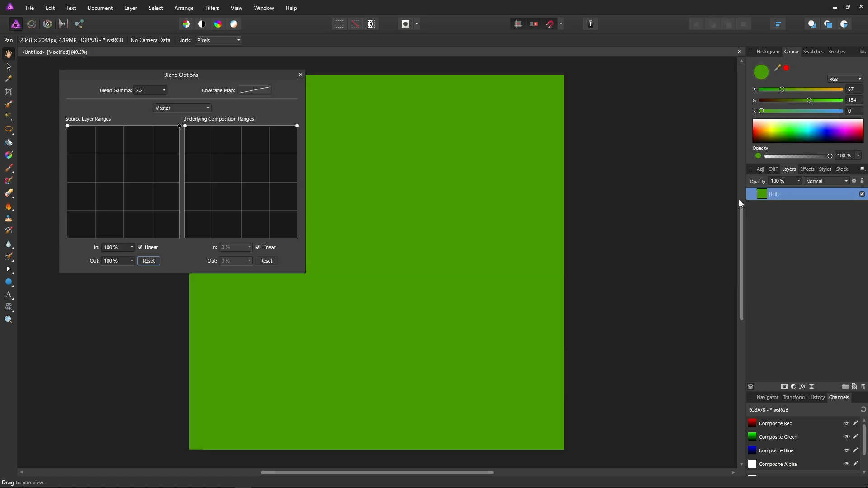The image size is (868, 488).
Task: Select the Flood Fill tool
Action: [x=9, y=143]
